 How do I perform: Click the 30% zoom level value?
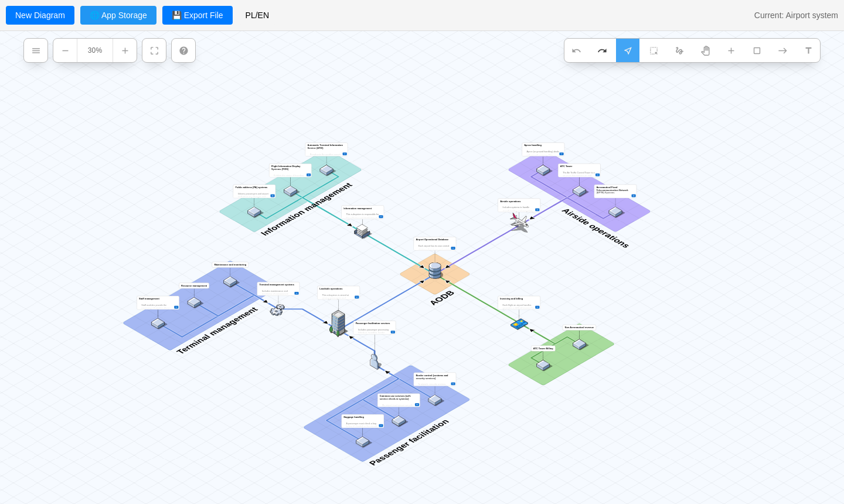[95, 50]
